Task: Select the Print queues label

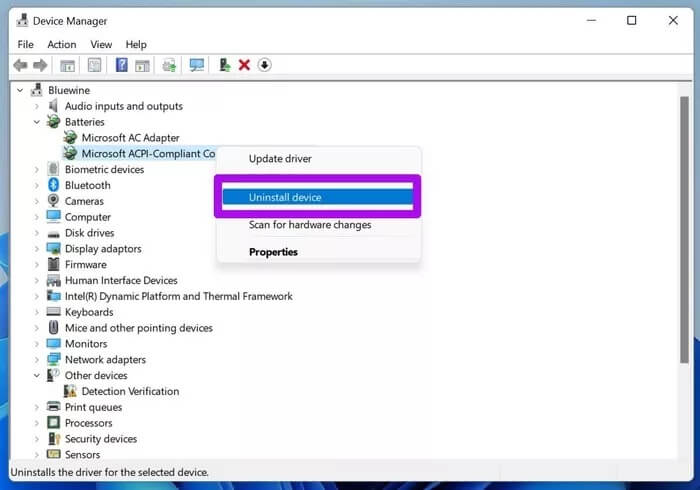Action: click(x=93, y=407)
